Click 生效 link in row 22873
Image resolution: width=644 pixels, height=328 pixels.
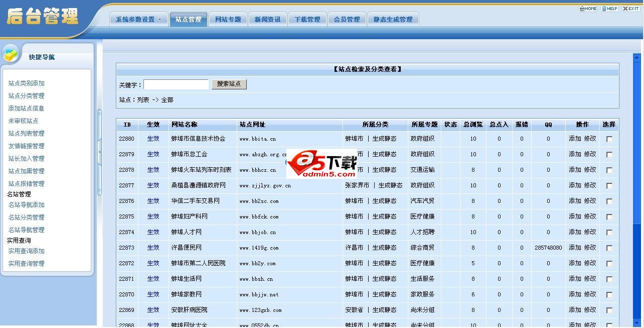(153, 248)
